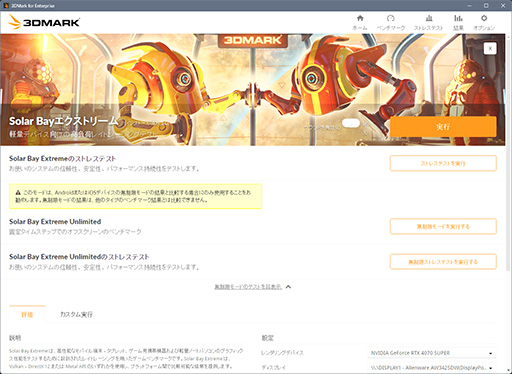Image resolution: width=512 pixels, height=374 pixels.
Task: Open the Stress Tests icon in navigation
Action: [x=428, y=22]
